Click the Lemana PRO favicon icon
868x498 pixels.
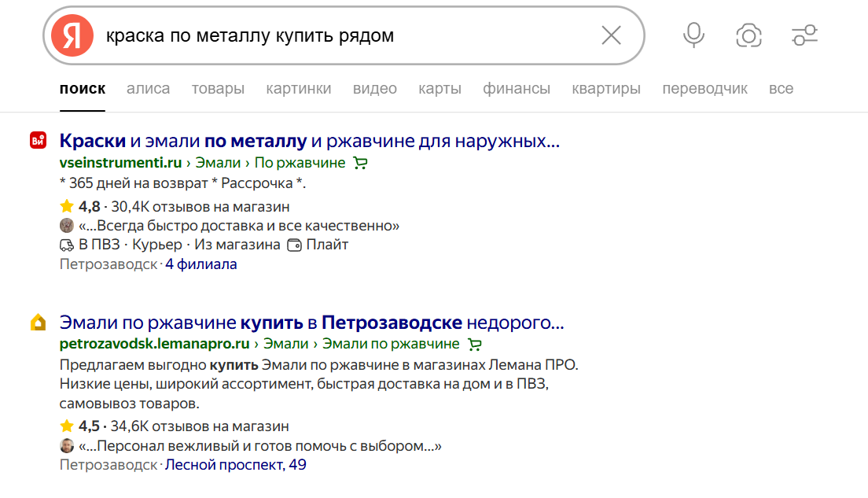pyautogui.click(x=38, y=323)
